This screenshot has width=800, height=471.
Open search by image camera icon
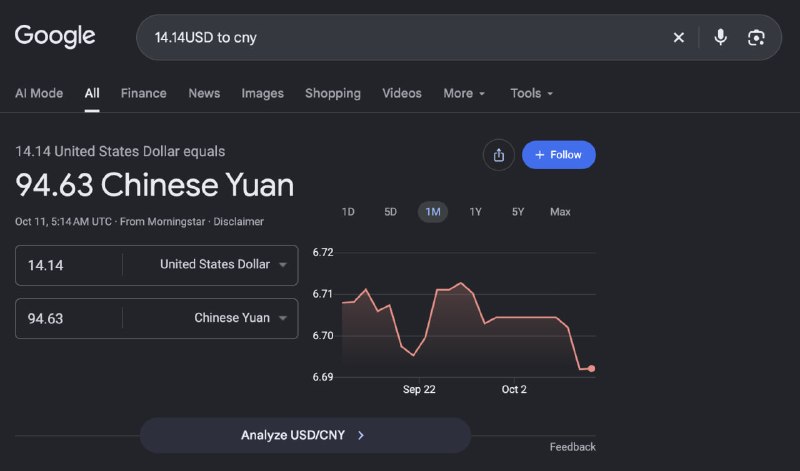[756, 37]
